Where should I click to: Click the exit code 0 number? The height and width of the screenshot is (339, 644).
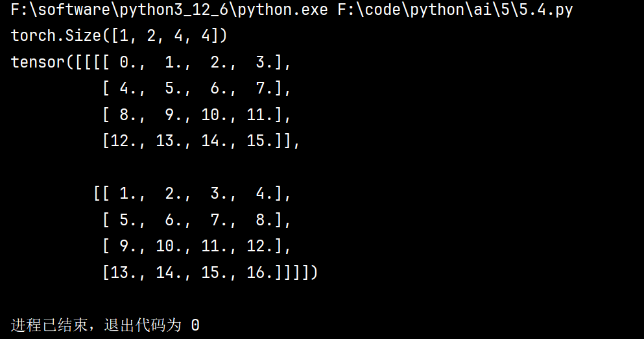[195, 325]
